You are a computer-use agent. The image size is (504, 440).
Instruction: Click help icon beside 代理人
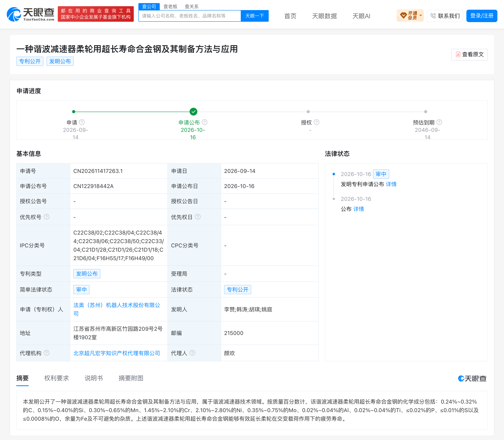pos(192,353)
